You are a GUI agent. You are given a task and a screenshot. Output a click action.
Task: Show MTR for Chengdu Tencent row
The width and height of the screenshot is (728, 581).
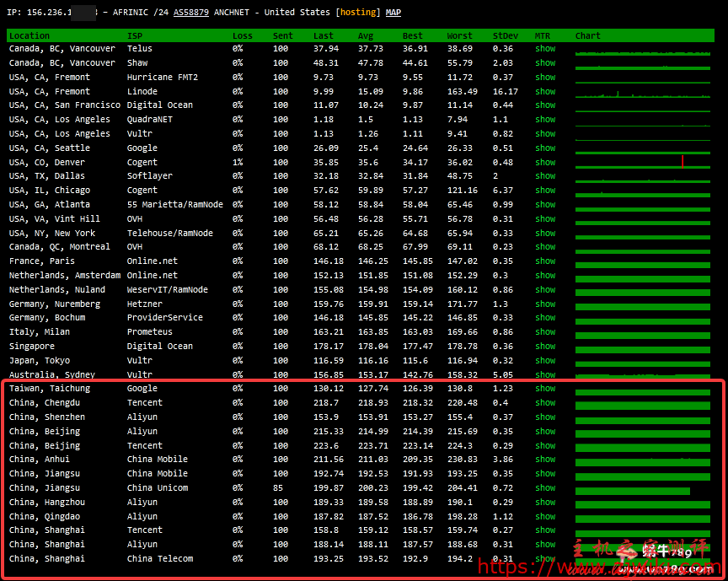[545, 402]
